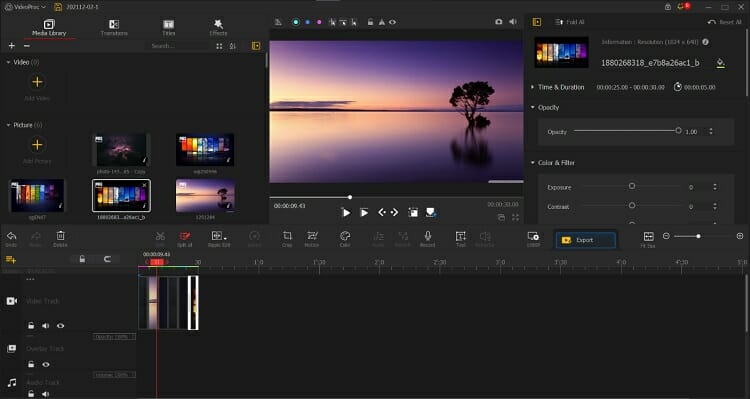Click the Undo icon in toolbar

(x=11, y=236)
